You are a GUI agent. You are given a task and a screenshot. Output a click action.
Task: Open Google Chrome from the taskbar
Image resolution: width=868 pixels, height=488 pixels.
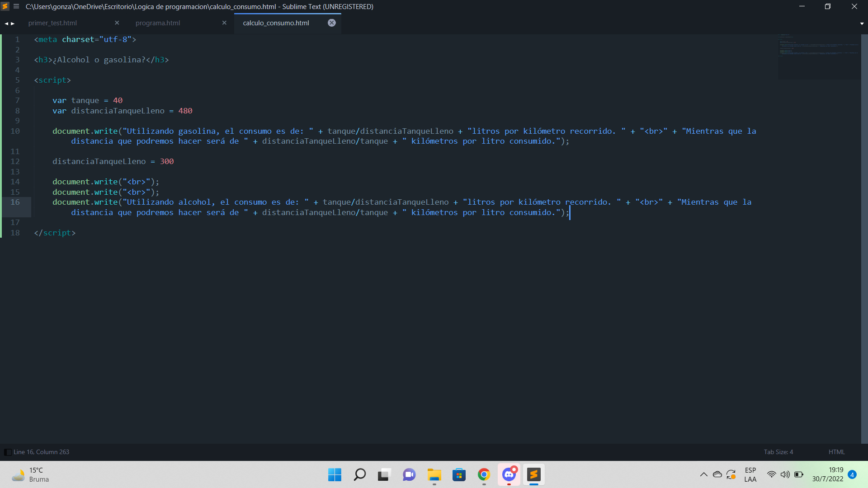484,474
